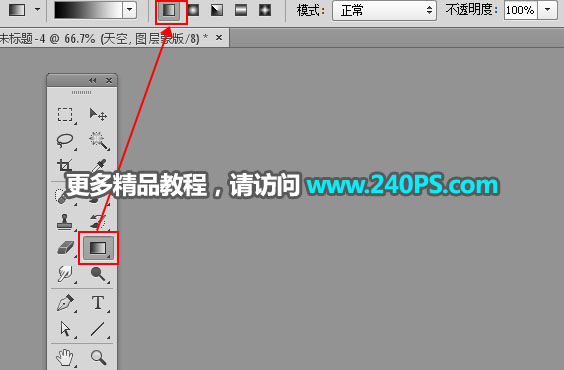
Task: Select the Path Selection arrow tool
Action: (65, 329)
